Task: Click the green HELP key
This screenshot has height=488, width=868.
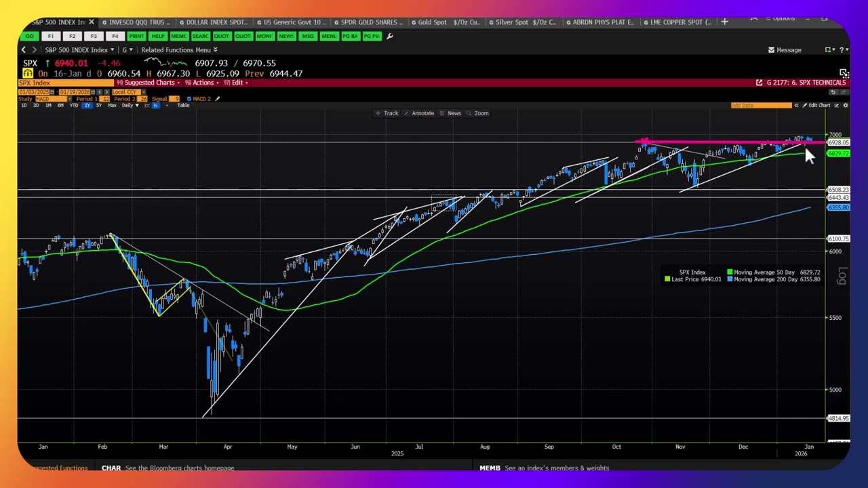Action: pyautogui.click(x=158, y=36)
